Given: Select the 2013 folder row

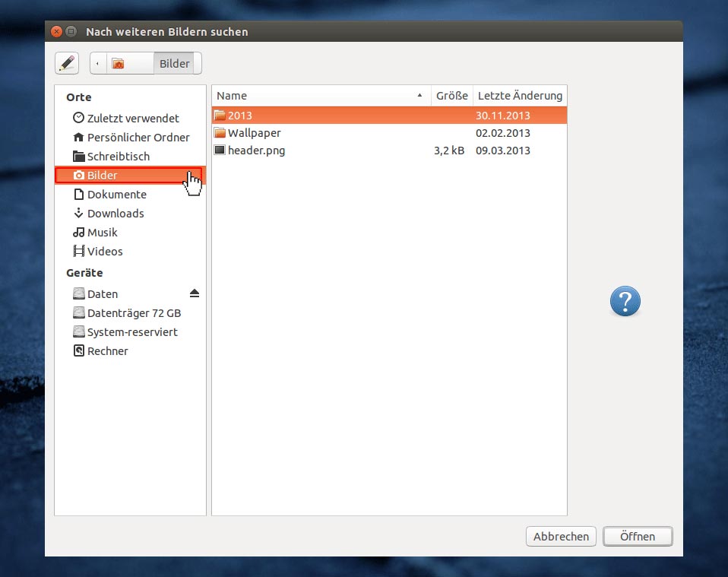Looking at the screenshot, I should tap(390, 116).
